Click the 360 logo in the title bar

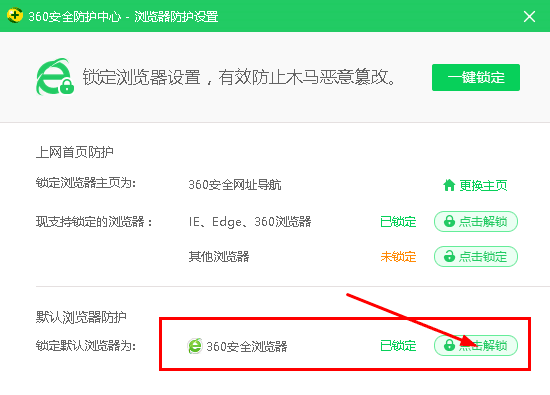pos(15,15)
